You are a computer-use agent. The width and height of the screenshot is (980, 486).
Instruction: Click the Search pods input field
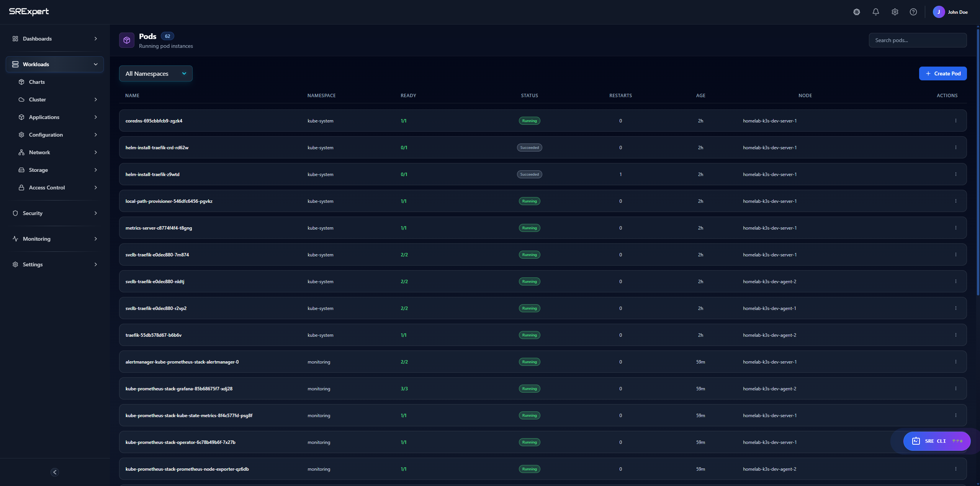(917, 40)
